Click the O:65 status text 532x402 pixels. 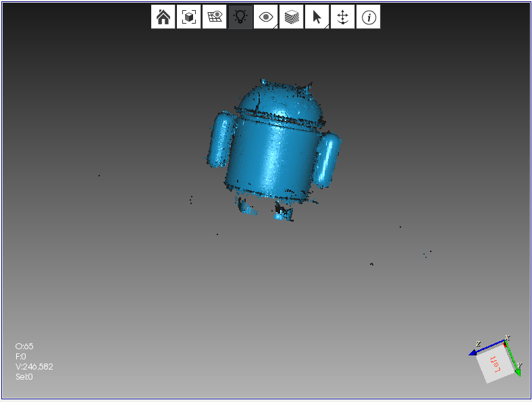click(x=24, y=347)
